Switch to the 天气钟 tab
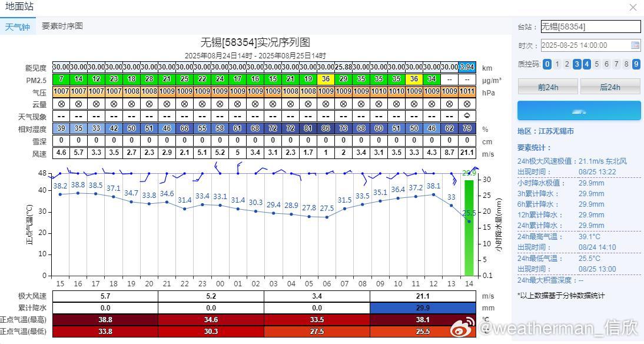Viewport: 644px width, 344px height. click(17, 27)
